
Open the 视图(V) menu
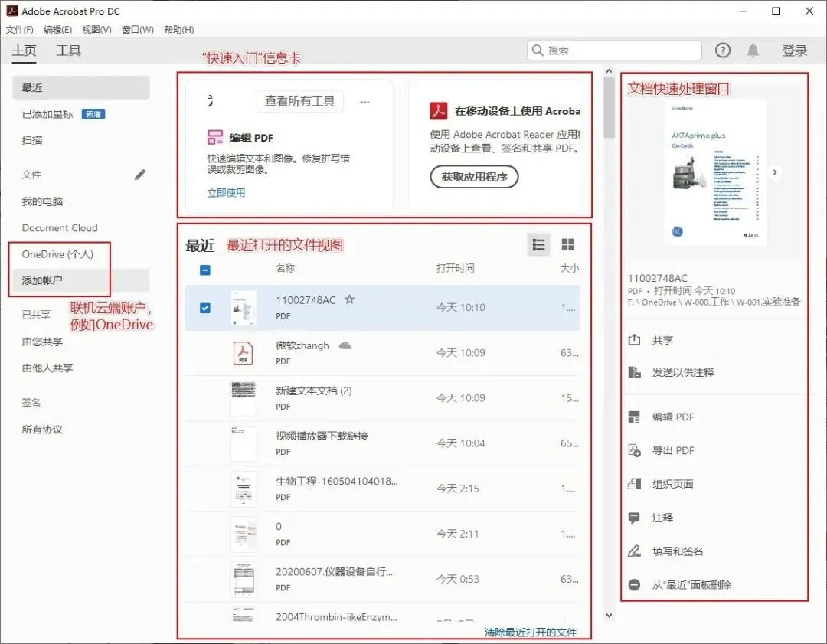[96, 30]
